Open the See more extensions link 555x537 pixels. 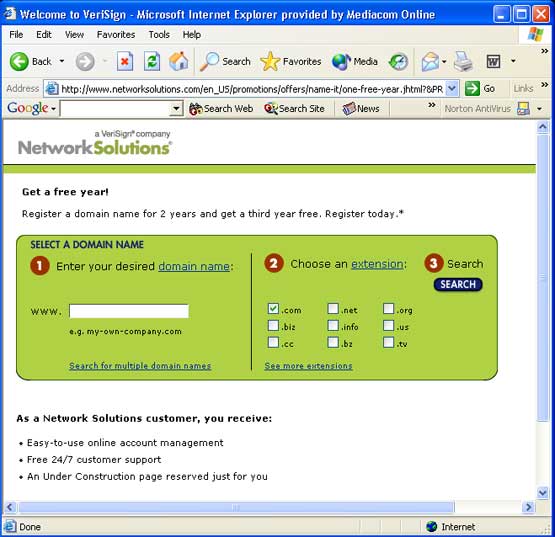[x=308, y=366]
